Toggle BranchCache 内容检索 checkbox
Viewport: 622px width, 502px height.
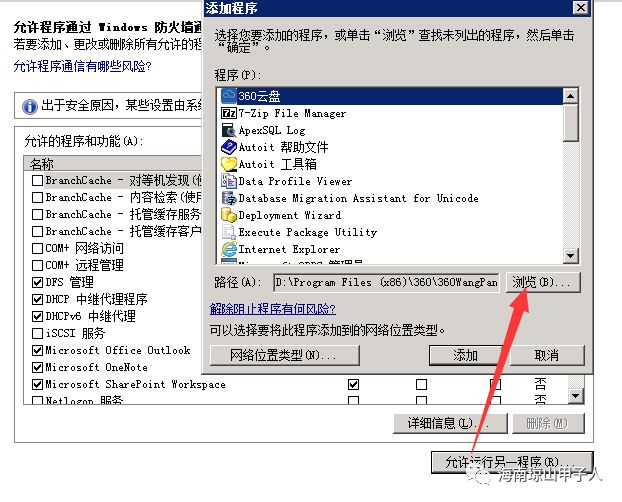[37, 197]
